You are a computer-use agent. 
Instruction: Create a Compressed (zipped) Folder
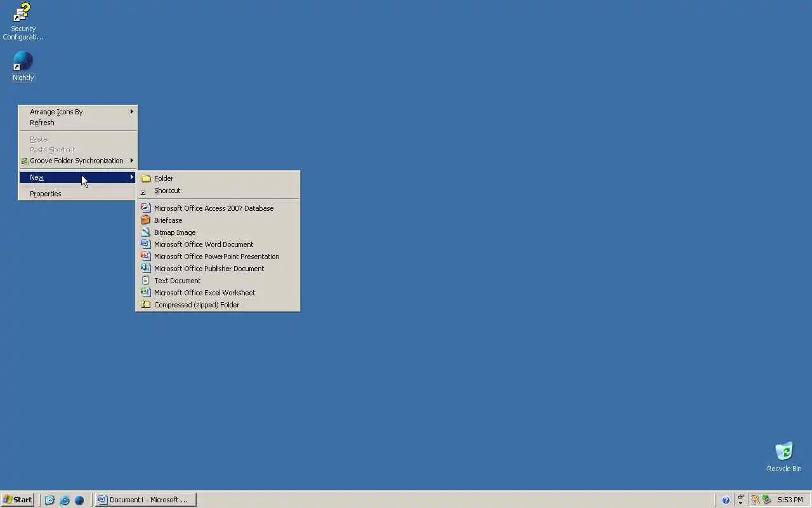(218, 305)
